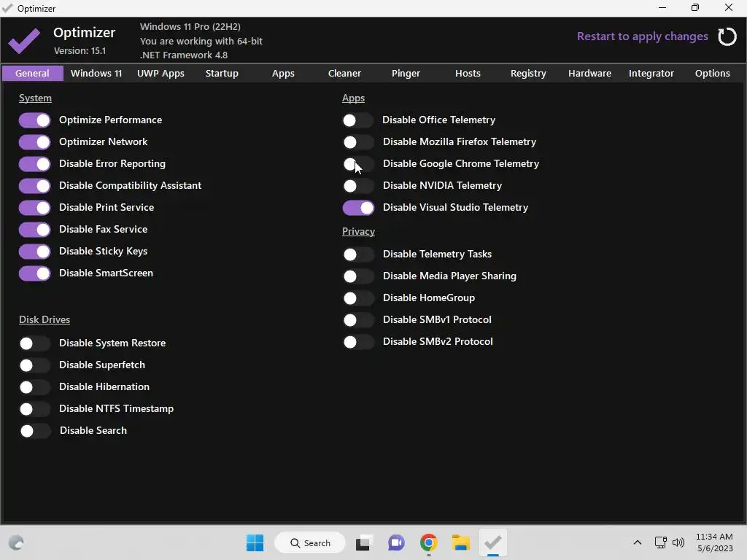Enable Disable HomeGroup switch

[x=358, y=298]
